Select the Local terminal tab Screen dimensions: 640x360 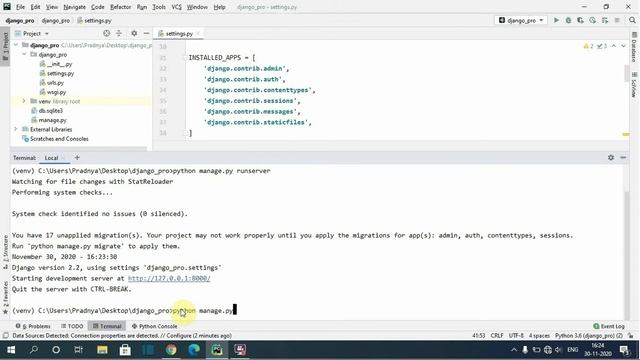tap(51, 158)
